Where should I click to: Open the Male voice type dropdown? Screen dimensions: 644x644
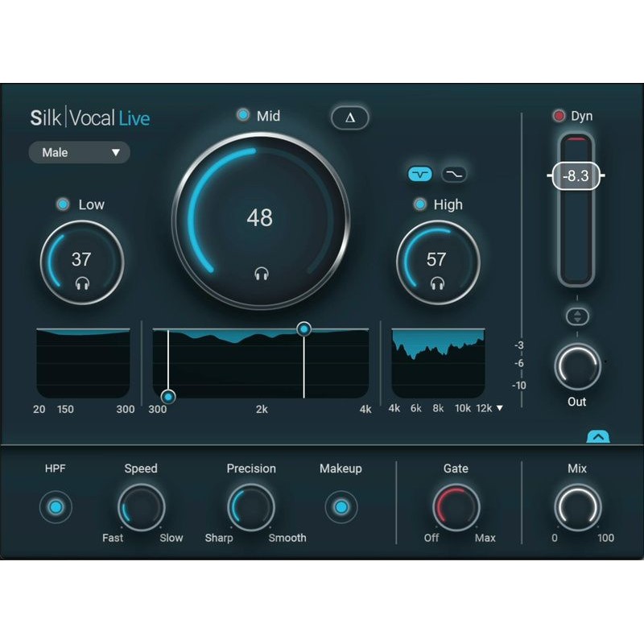pyautogui.click(x=79, y=153)
